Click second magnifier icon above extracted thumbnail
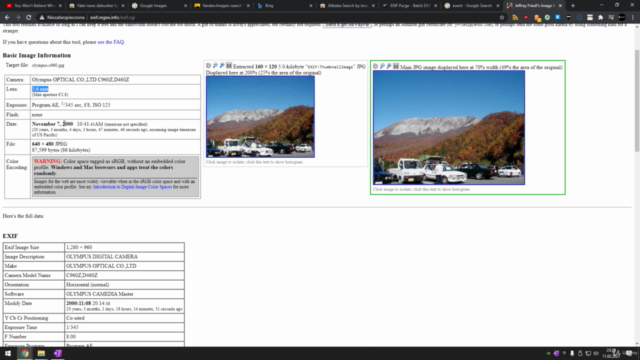The width and height of the screenshot is (640, 360). coord(222,66)
